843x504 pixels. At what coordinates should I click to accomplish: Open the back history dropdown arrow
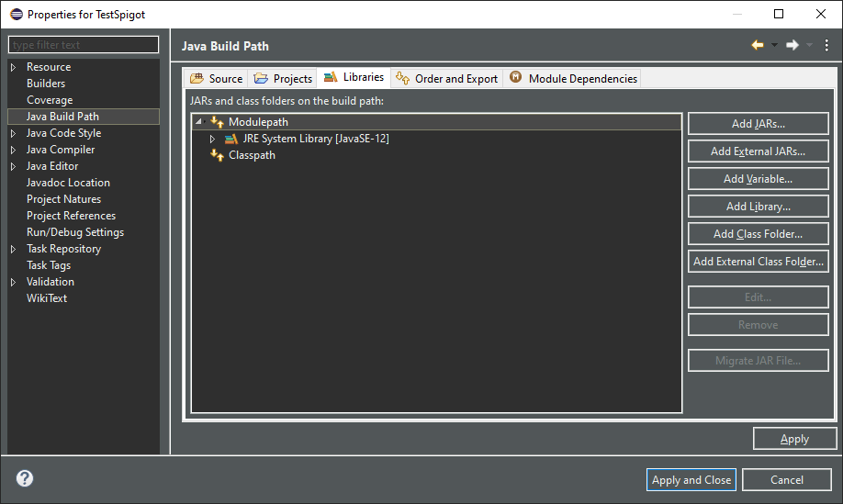pyautogui.click(x=774, y=45)
